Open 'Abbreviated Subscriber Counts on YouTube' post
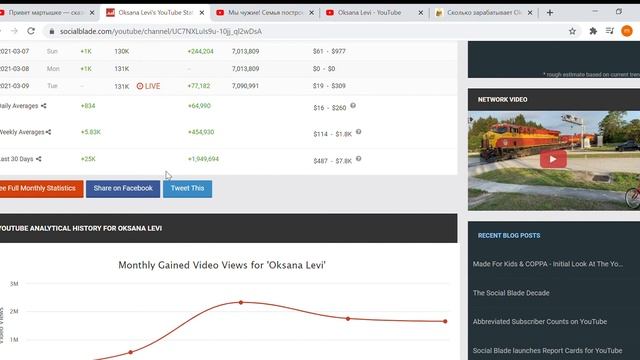 (540, 322)
